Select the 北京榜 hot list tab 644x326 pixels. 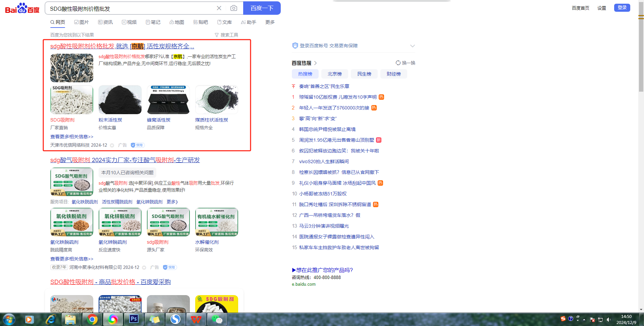334,74
